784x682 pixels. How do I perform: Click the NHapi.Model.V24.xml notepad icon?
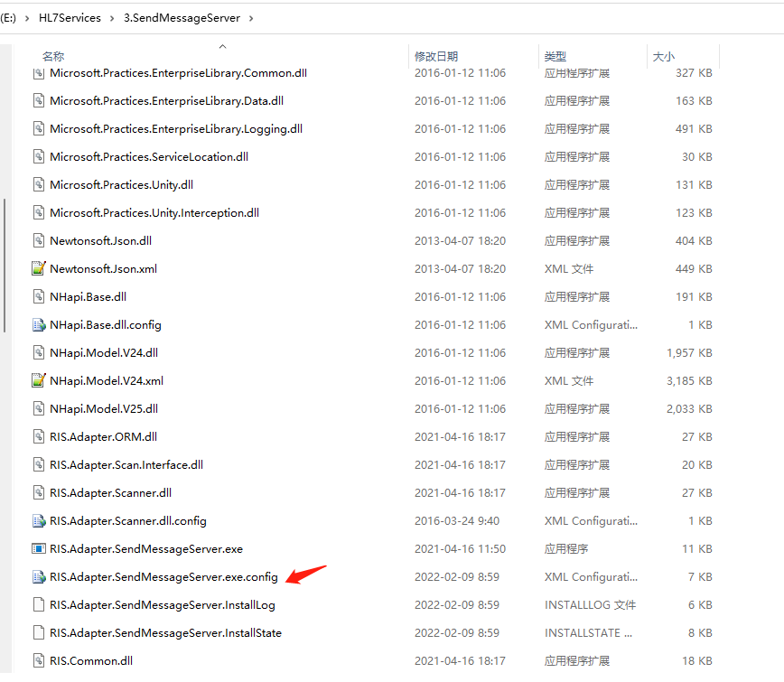[39, 380]
